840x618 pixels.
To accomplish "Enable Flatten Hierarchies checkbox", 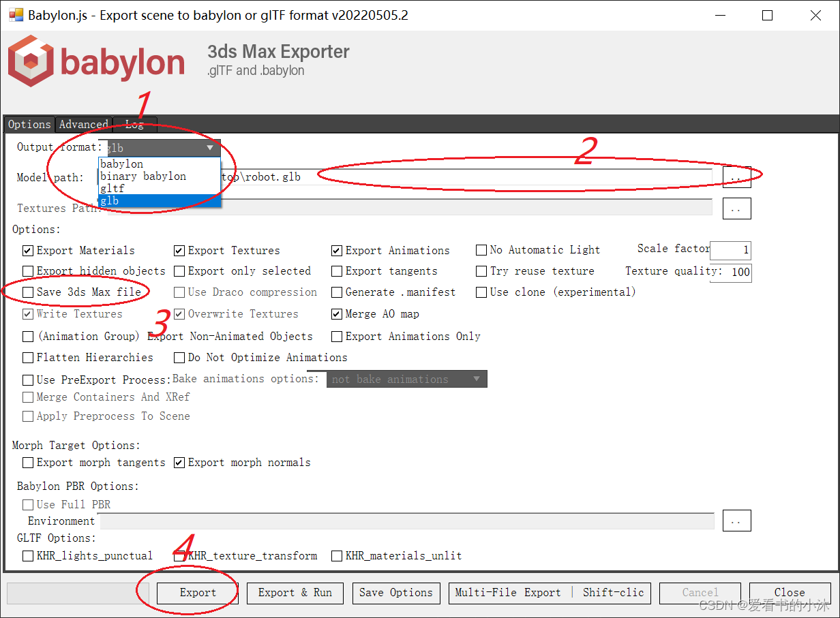I will coord(28,358).
